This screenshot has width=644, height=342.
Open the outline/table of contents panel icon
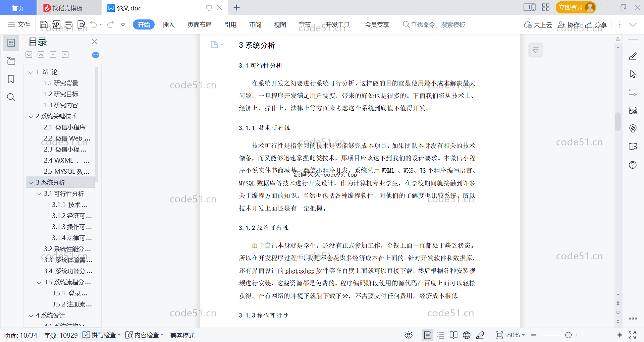tap(11, 43)
